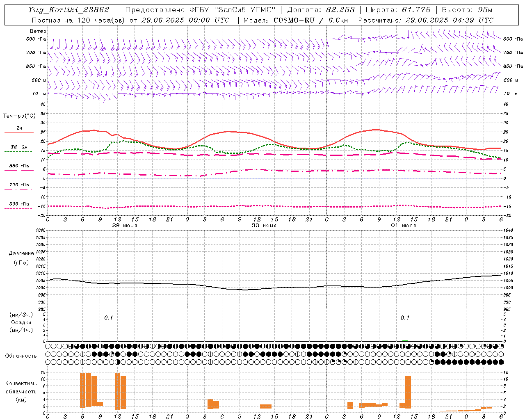Click the 500 гПа temperature legend dotted line
This screenshot has height=420, width=525.
18,208
